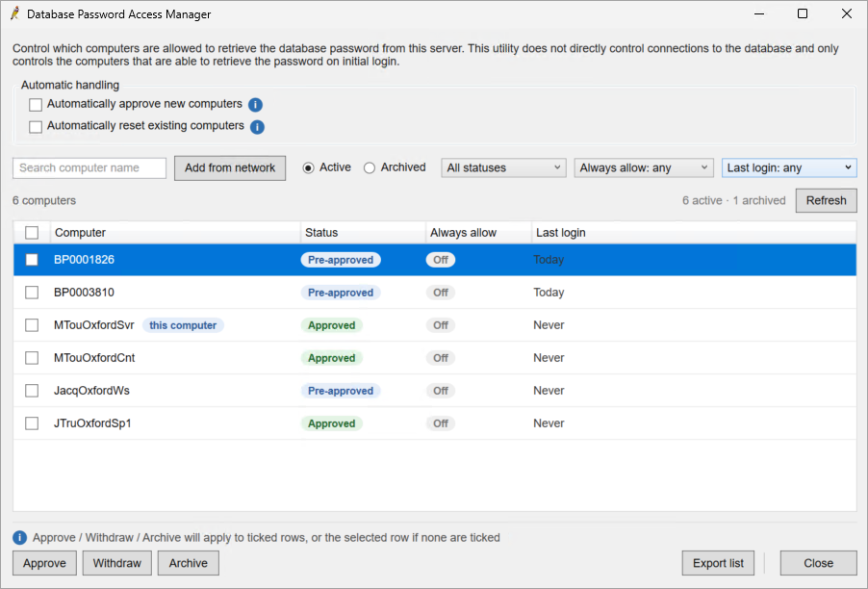Tick the checkbox for JacqOxfordWs

[32, 391]
